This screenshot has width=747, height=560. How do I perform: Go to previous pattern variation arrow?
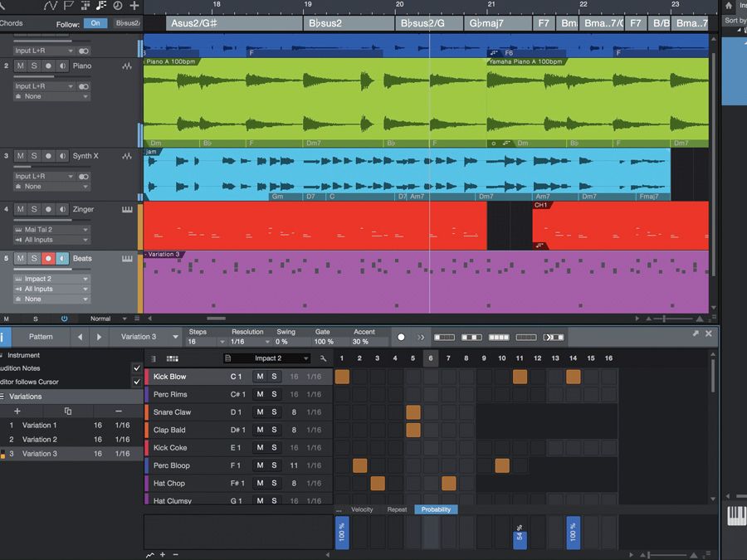(80, 337)
